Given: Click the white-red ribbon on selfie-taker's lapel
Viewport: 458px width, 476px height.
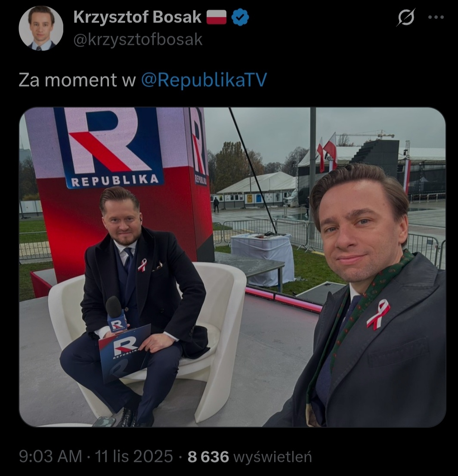Looking at the screenshot, I should point(378,315).
